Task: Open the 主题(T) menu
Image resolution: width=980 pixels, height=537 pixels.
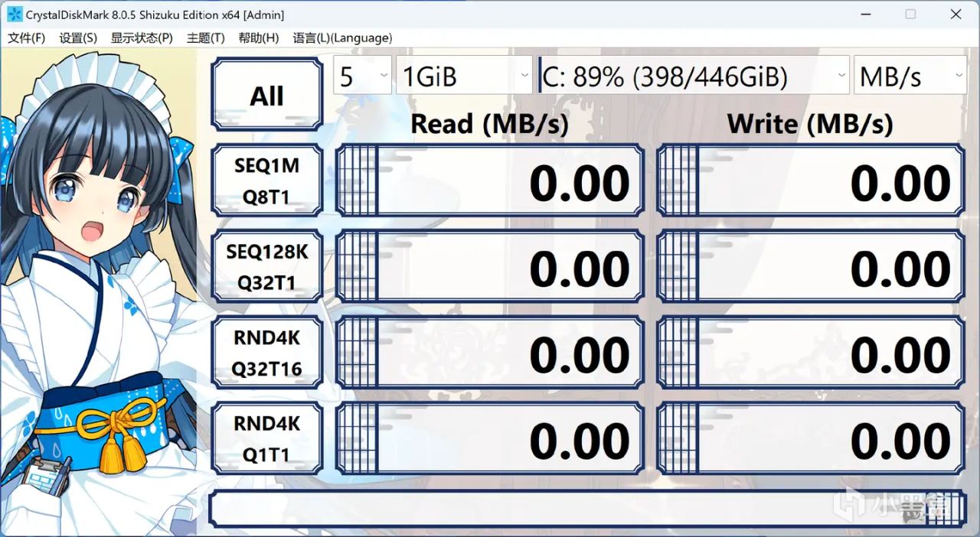Action: click(x=205, y=38)
